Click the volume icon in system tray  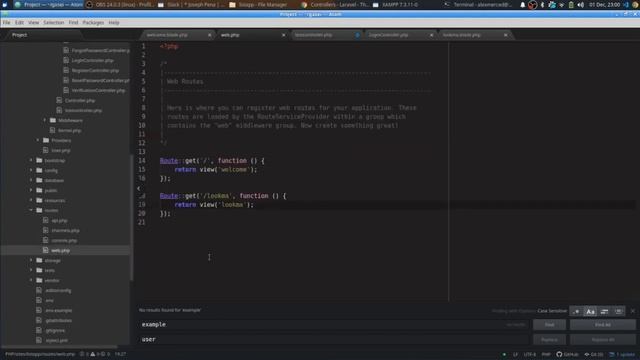pos(580,5)
